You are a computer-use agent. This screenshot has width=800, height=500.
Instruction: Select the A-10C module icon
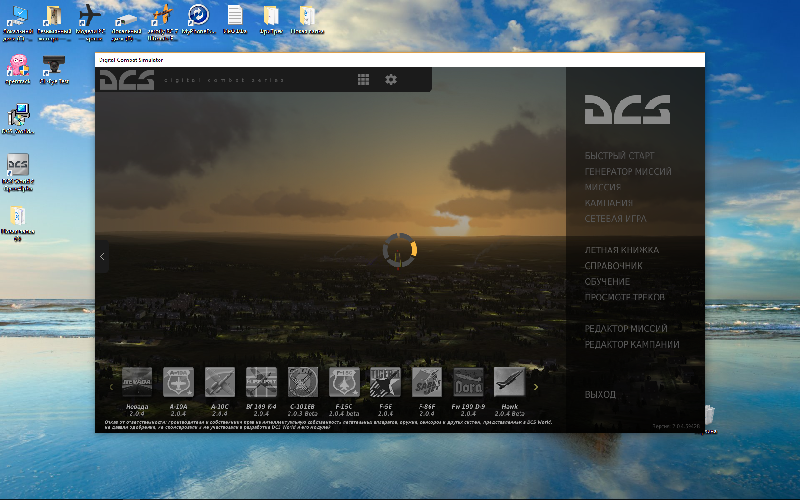pos(220,382)
